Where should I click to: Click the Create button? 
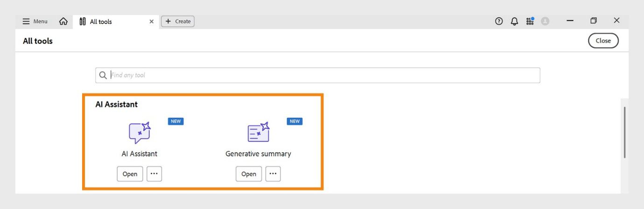pyautogui.click(x=178, y=22)
